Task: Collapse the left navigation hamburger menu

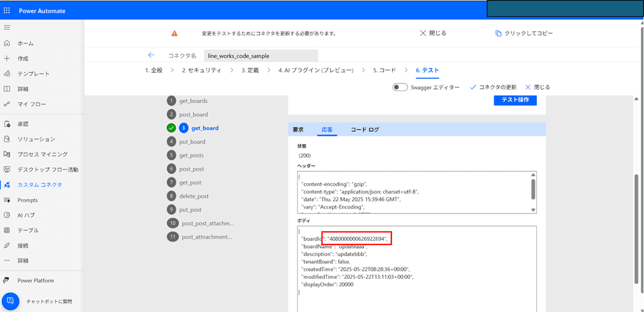Action: tap(6, 27)
